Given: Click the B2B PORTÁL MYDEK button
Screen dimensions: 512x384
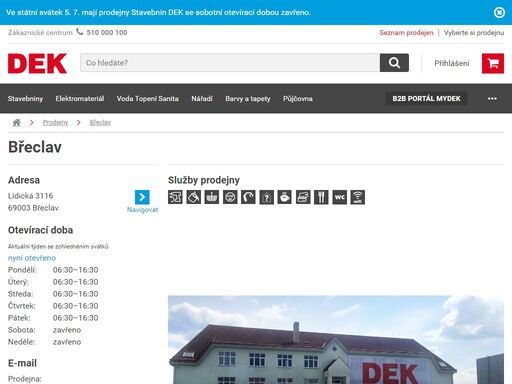Looking at the screenshot, I should coord(426,99).
